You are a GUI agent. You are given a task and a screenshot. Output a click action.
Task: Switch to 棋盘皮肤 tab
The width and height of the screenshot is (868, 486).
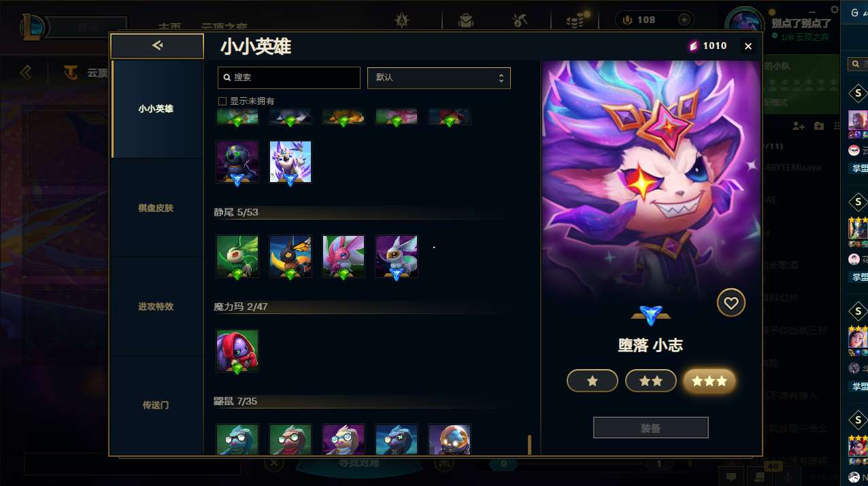(x=156, y=208)
